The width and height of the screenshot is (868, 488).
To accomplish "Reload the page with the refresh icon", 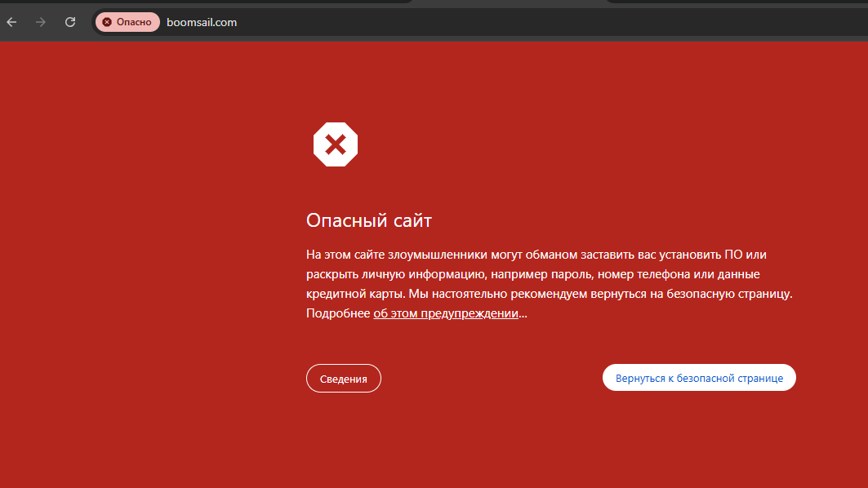I will (x=69, y=22).
